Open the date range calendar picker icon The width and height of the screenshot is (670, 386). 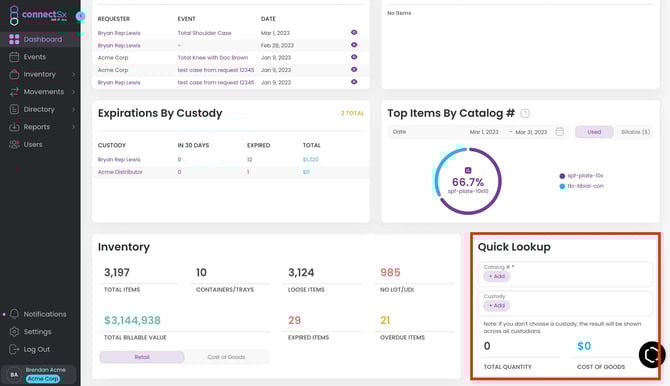559,132
